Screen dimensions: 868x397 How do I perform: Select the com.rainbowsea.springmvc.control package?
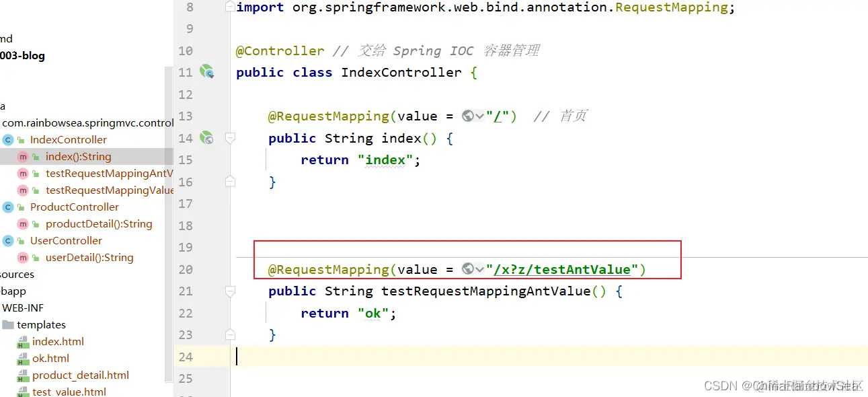[x=88, y=122]
